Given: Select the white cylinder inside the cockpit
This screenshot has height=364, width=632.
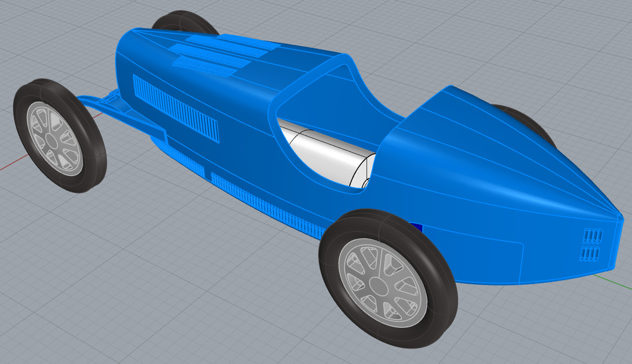Looking at the screenshot, I should (x=328, y=154).
